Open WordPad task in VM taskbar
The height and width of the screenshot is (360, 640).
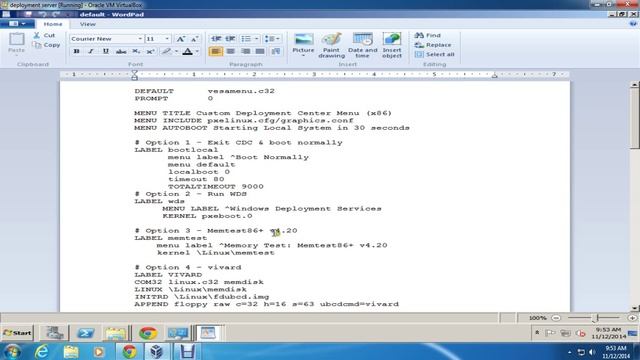pyautogui.click(x=208, y=333)
